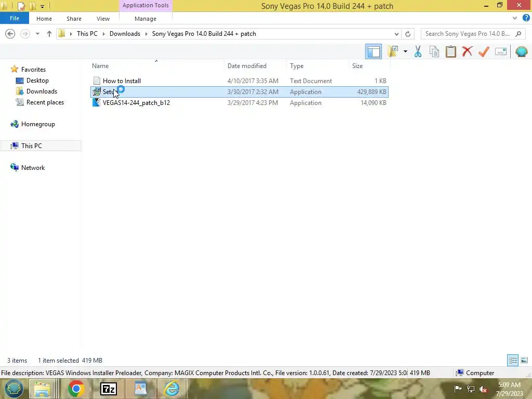Click the folder options toolbar icon

393,51
